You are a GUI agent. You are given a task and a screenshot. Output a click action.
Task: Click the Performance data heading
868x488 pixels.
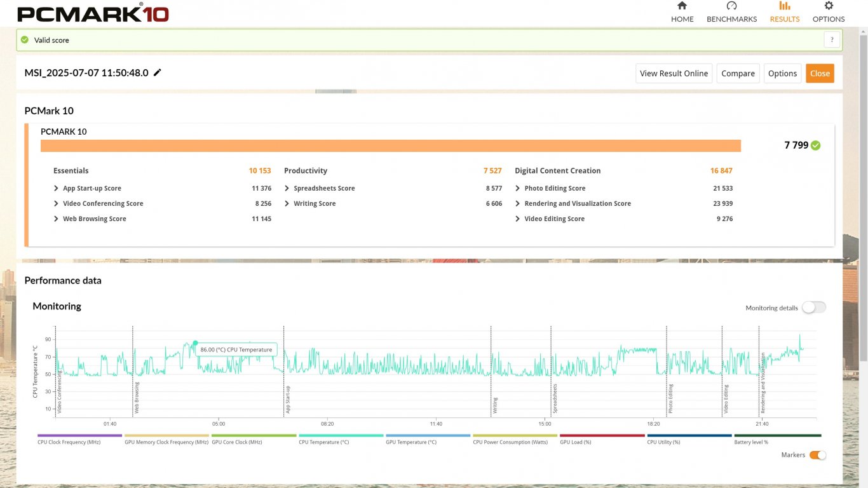tap(63, 281)
